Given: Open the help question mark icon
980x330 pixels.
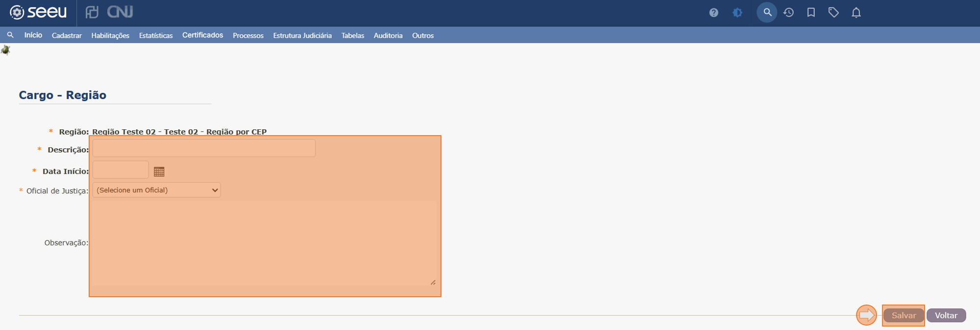Looking at the screenshot, I should (713, 13).
